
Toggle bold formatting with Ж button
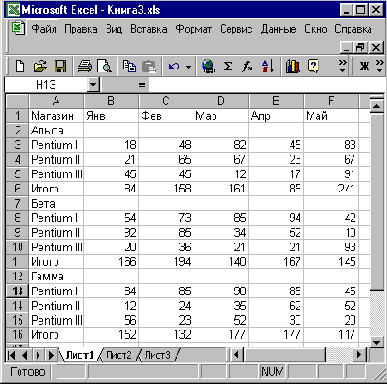[364, 66]
